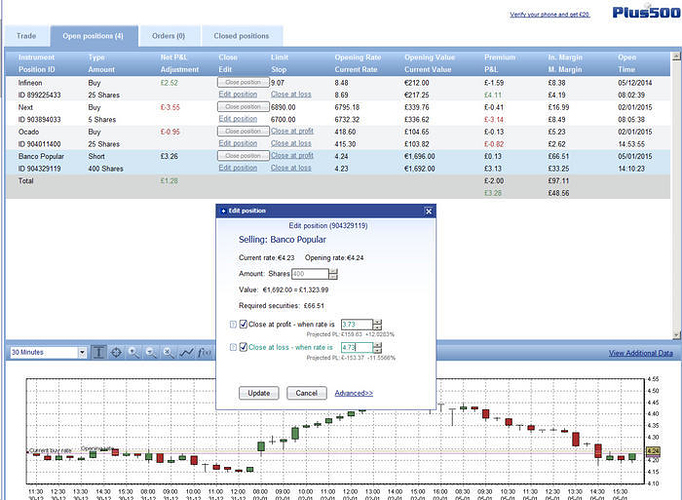Adjust the Close at profit rate spinner
Image resolution: width=682 pixels, height=500 pixels.
click(x=378, y=324)
